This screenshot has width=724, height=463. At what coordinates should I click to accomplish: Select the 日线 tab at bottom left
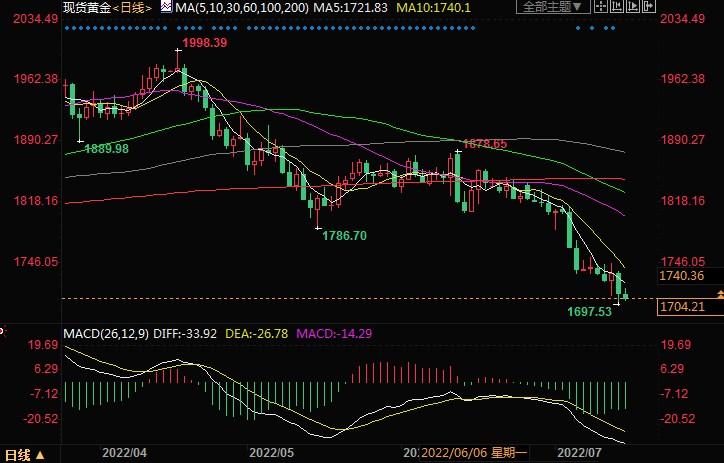tap(15, 454)
